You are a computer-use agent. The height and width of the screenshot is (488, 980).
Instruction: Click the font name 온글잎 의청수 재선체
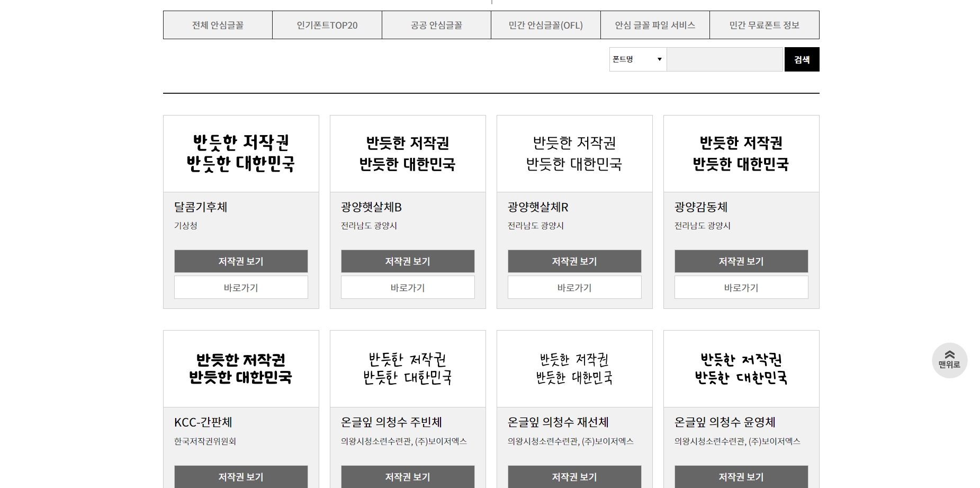point(558,422)
